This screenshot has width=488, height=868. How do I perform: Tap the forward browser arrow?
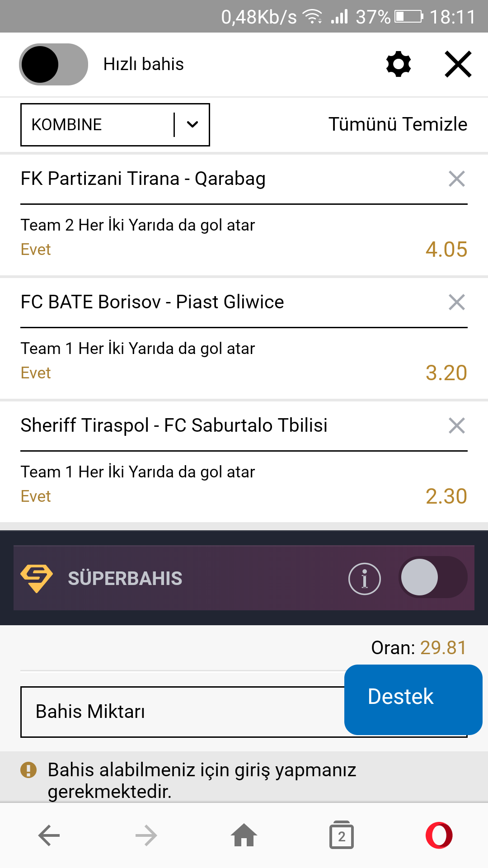[146, 835]
